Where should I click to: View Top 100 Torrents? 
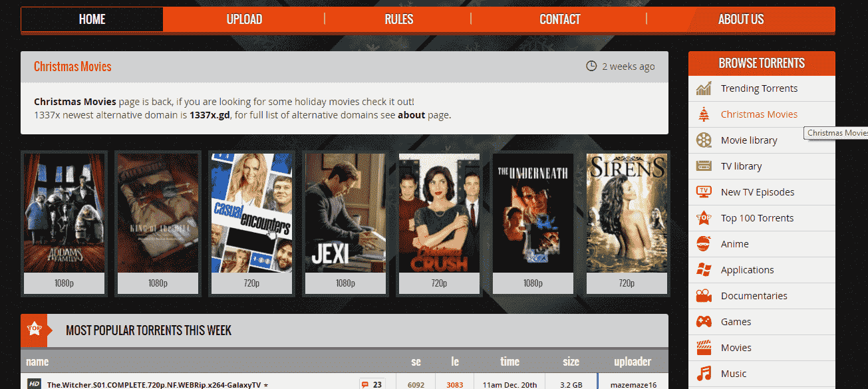click(757, 218)
